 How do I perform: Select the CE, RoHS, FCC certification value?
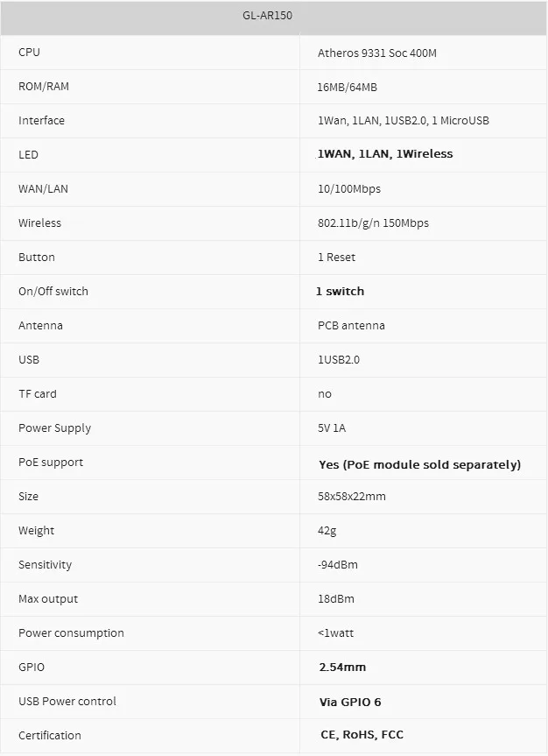tap(362, 735)
